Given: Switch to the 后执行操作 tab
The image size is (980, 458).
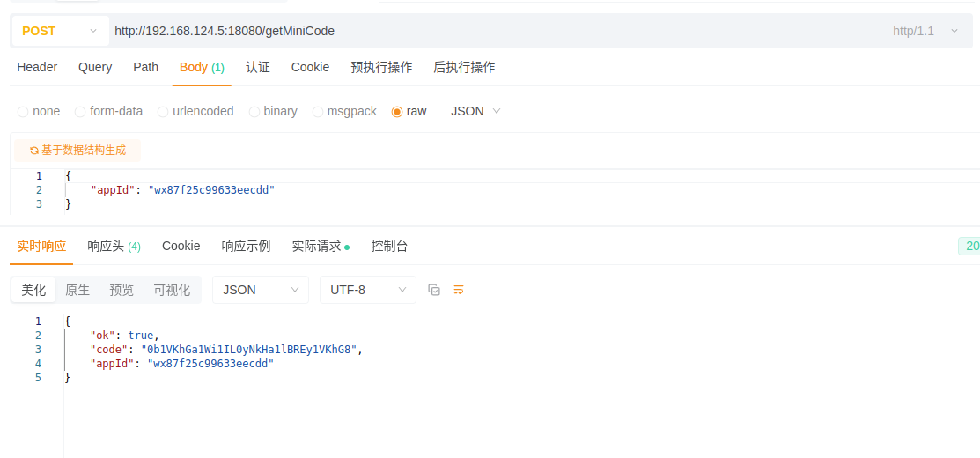Looking at the screenshot, I should point(464,68).
